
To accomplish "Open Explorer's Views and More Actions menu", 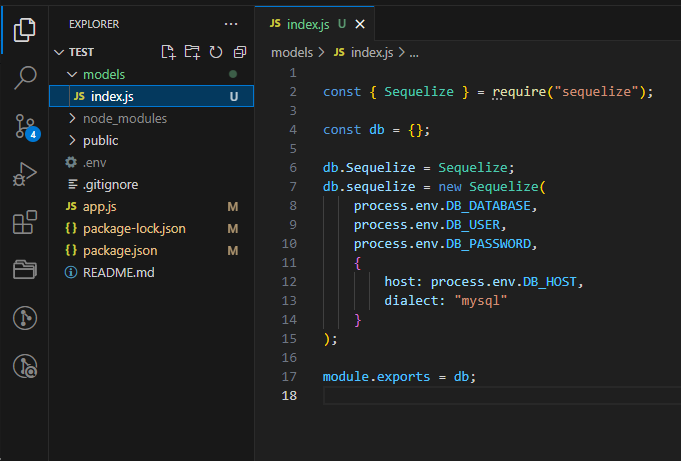I will (232, 23).
